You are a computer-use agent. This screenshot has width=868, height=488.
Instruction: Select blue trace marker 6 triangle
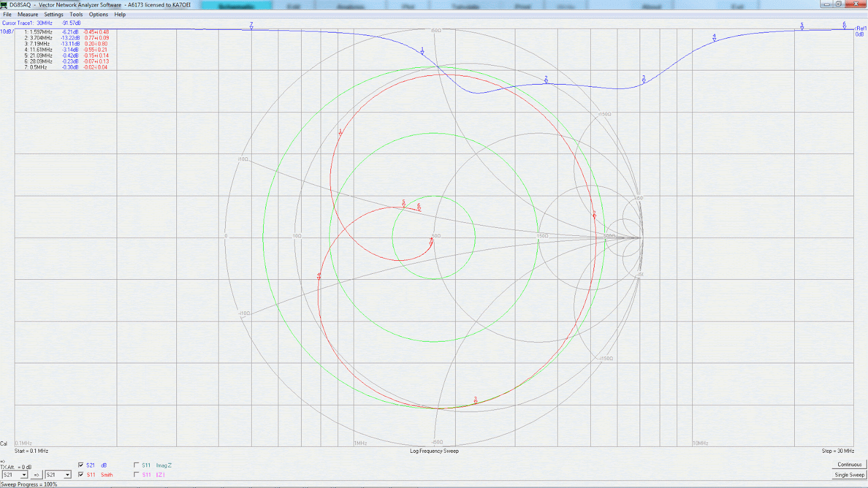[844, 26]
